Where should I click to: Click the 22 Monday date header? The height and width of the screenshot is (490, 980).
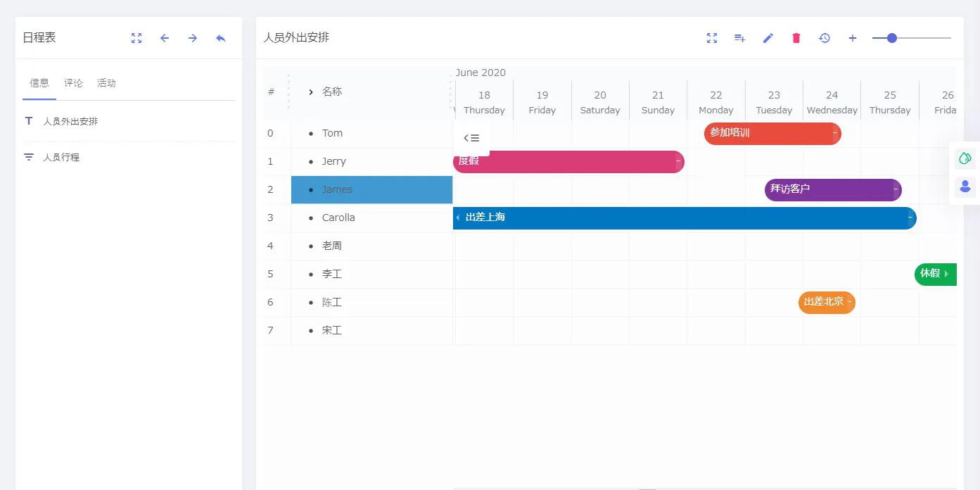point(716,102)
